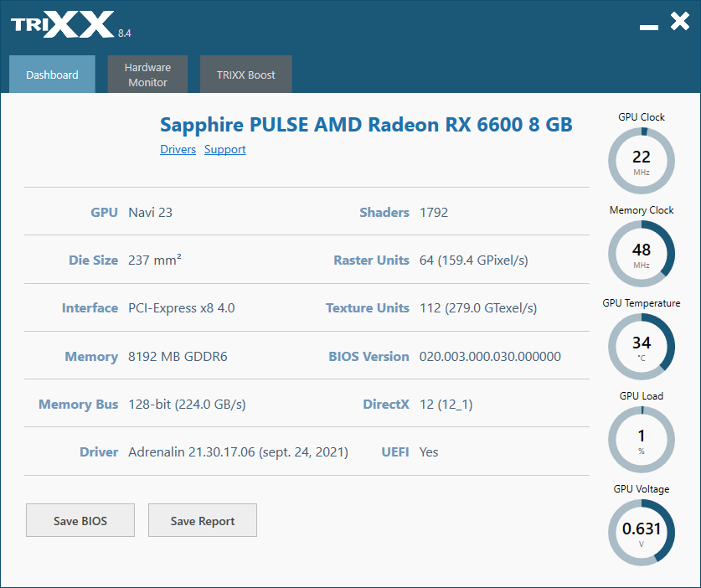Click the BIOS version number 020.003.000.030.000000
701x588 pixels.
click(x=490, y=356)
